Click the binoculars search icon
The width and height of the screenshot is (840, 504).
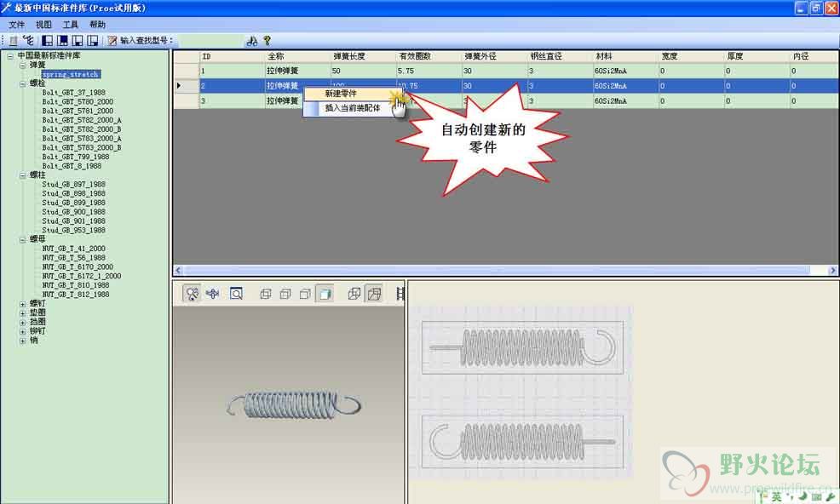tap(252, 41)
